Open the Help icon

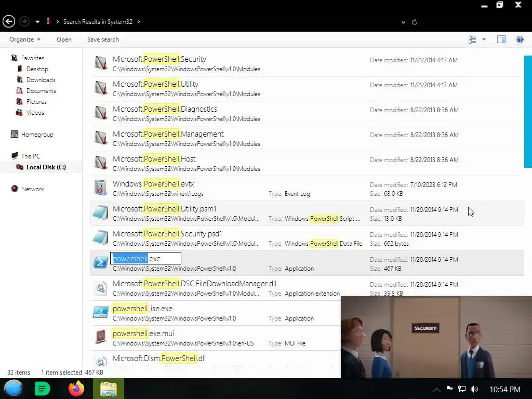point(520,39)
